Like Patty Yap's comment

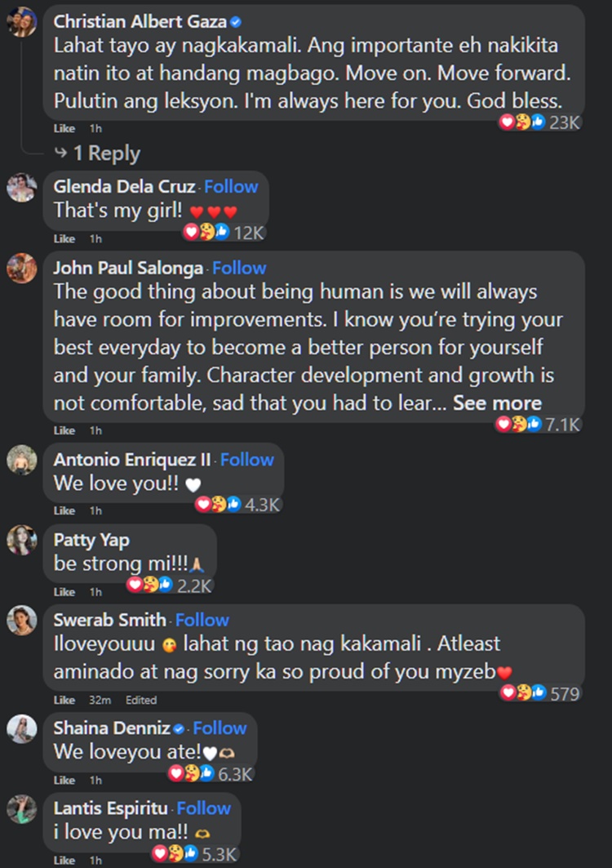pyautogui.click(x=64, y=591)
